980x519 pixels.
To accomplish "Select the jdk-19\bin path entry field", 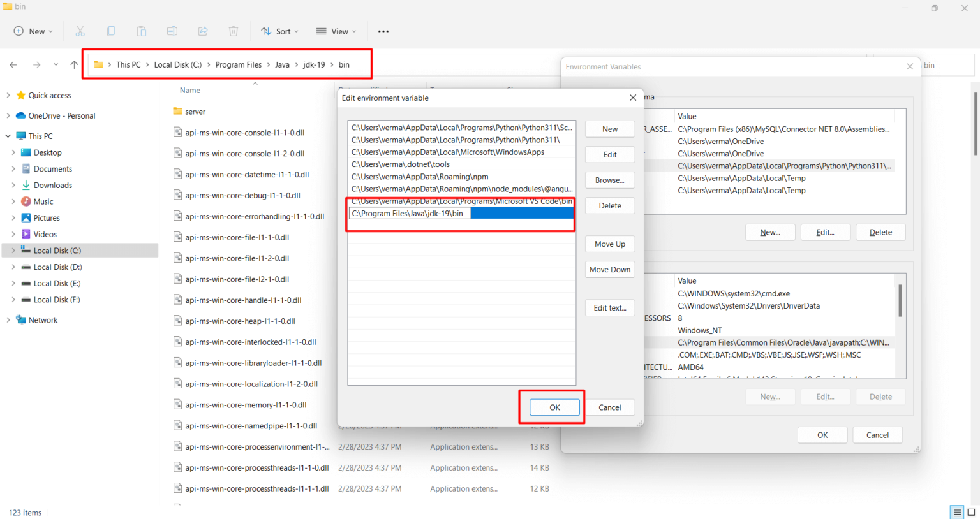I will [x=409, y=214].
